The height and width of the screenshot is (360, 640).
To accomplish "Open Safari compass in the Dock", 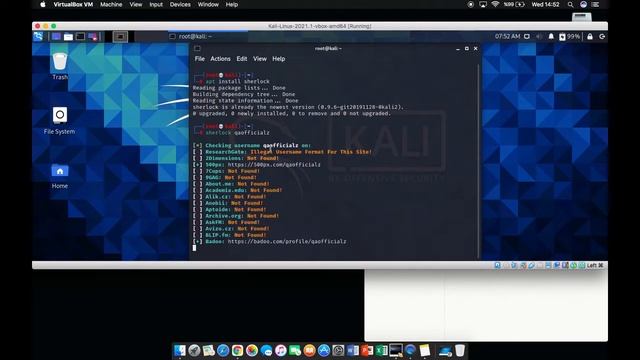I will 223,350.
